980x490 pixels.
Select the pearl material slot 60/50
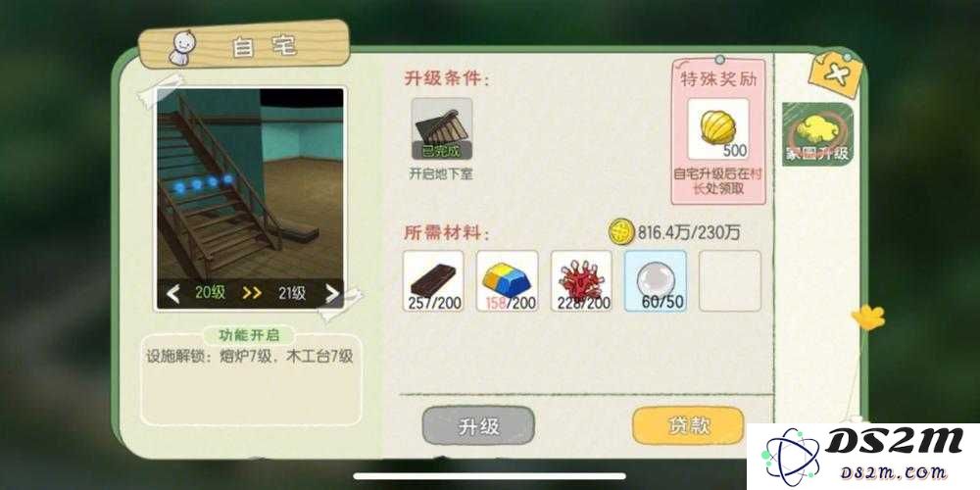click(656, 280)
